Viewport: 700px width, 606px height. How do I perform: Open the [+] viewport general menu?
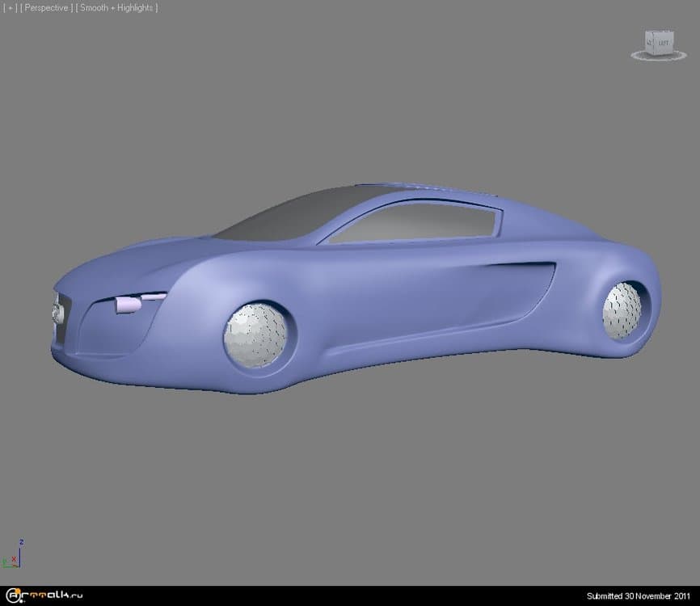coord(11,8)
